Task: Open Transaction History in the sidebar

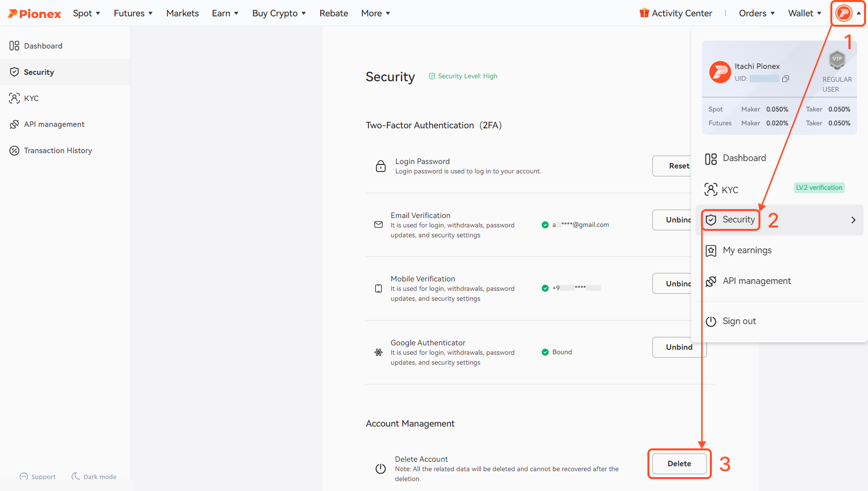Action: pos(65,151)
